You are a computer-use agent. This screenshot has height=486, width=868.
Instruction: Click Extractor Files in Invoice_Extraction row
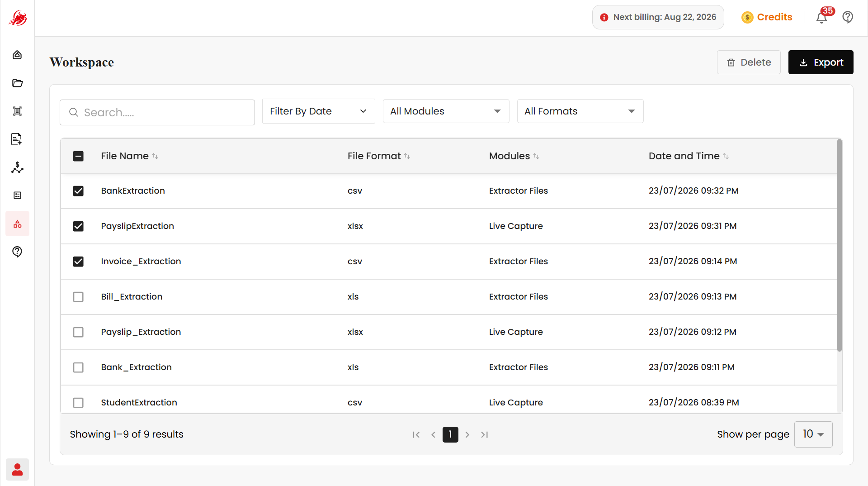(x=519, y=262)
